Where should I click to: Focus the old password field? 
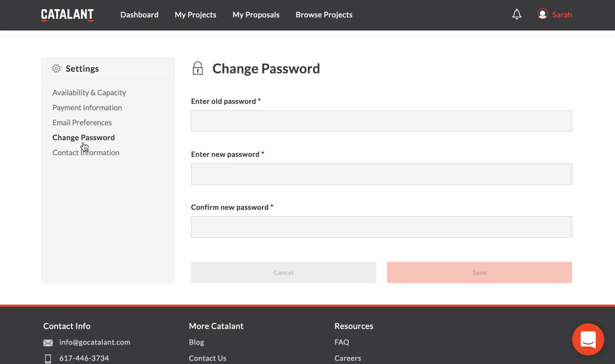(381, 121)
